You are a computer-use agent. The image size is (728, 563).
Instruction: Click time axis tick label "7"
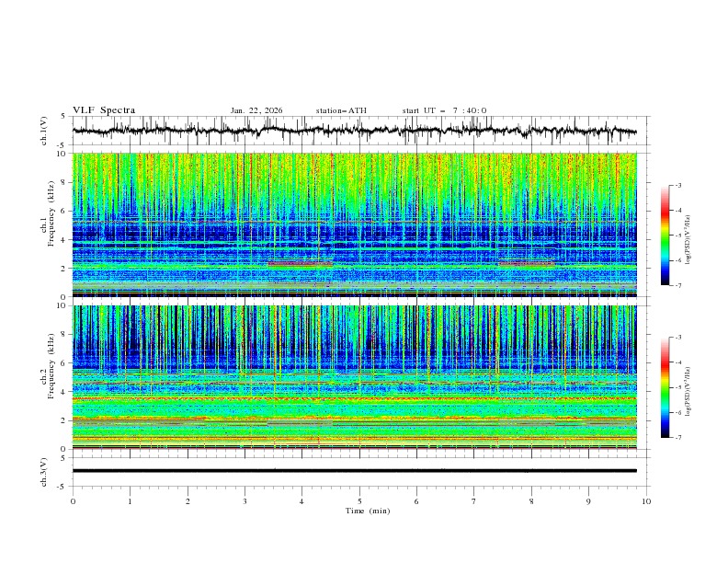(x=474, y=501)
